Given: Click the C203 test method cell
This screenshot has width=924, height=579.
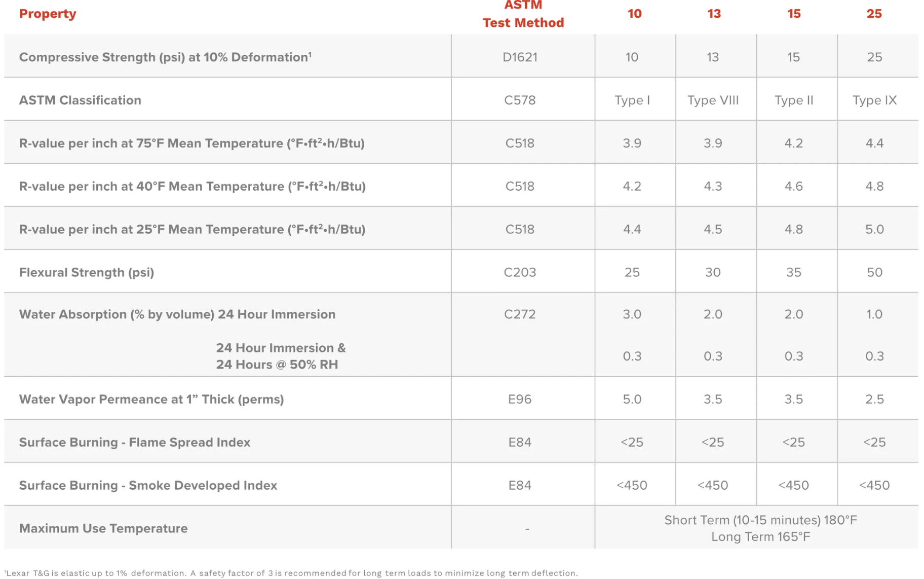Looking at the screenshot, I should 520,273.
